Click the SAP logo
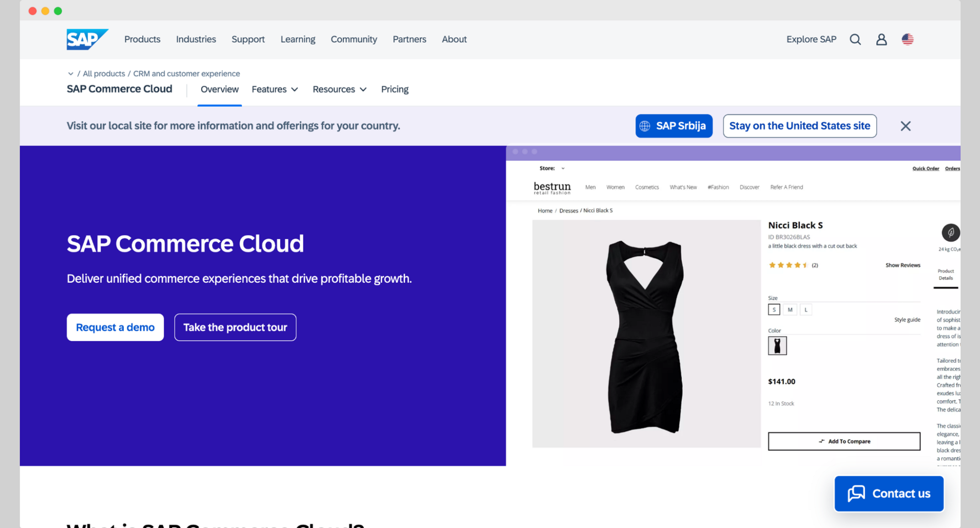The image size is (980, 528). [x=87, y=39]
